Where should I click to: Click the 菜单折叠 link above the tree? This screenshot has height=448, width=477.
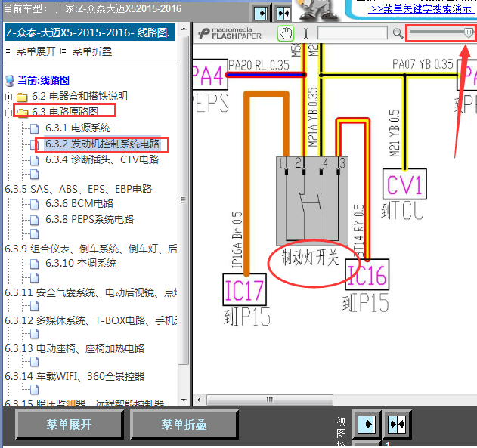92,51
